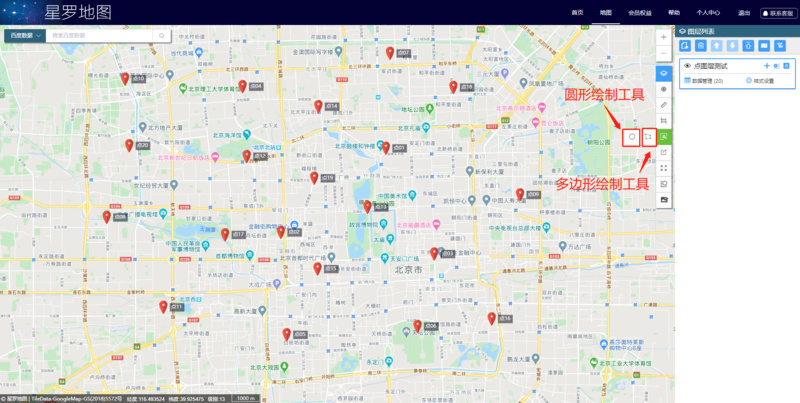Click 退出 to log out
The width and height of the screenshot is (800, 403).
coord(743,13)
